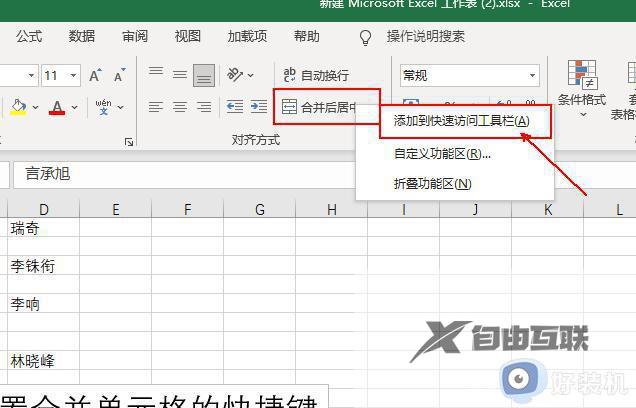Select cell containing 李铢衔
Viewport: 636px width, 408px height.
point(43,266)
